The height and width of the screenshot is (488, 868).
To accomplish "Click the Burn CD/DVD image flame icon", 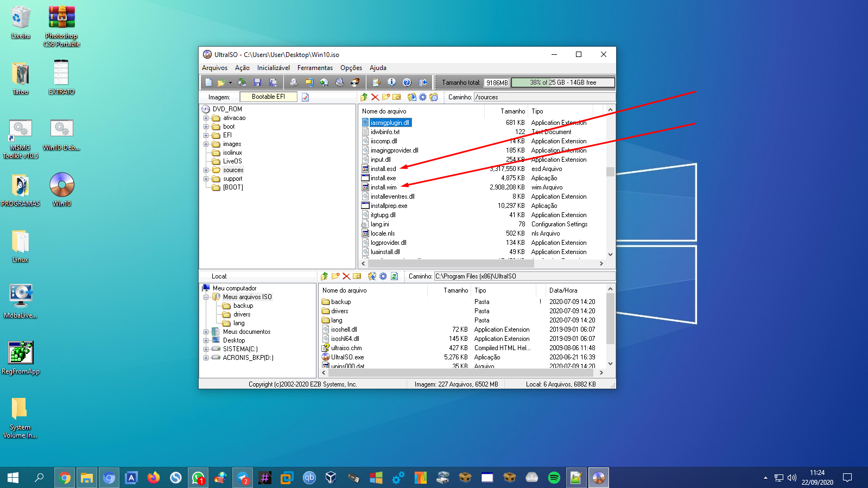I will coord(355,83).
